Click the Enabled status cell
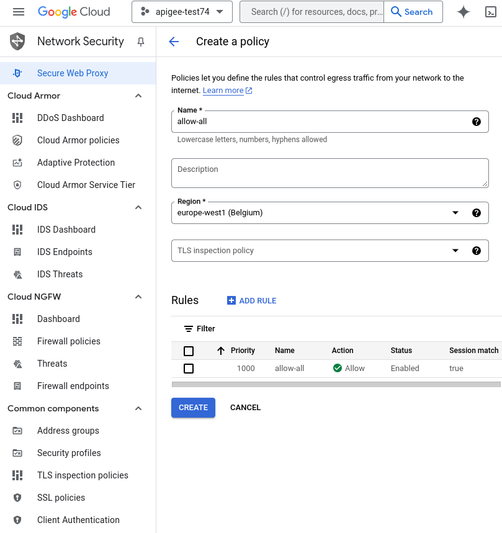The width and height of the screenshot is (502, 533). coord(404,368)
